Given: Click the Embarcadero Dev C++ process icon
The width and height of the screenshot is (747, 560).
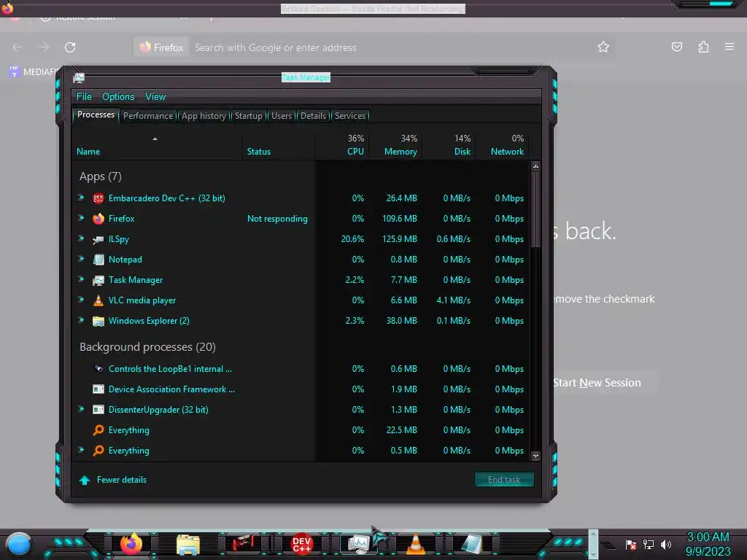Looking at the screenshot, I should pos(98,198).
